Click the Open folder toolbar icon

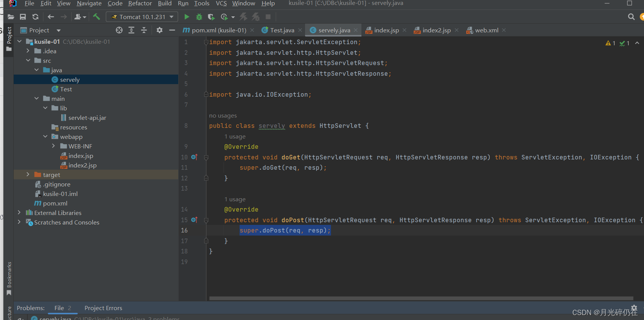(x=11, y=17)
